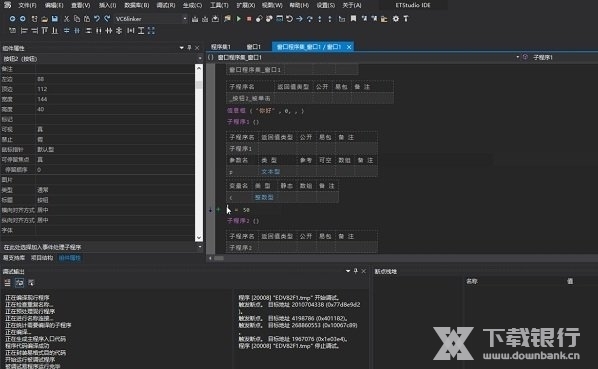
Task: Click the Open folder icon
Action: click(45, 19)
